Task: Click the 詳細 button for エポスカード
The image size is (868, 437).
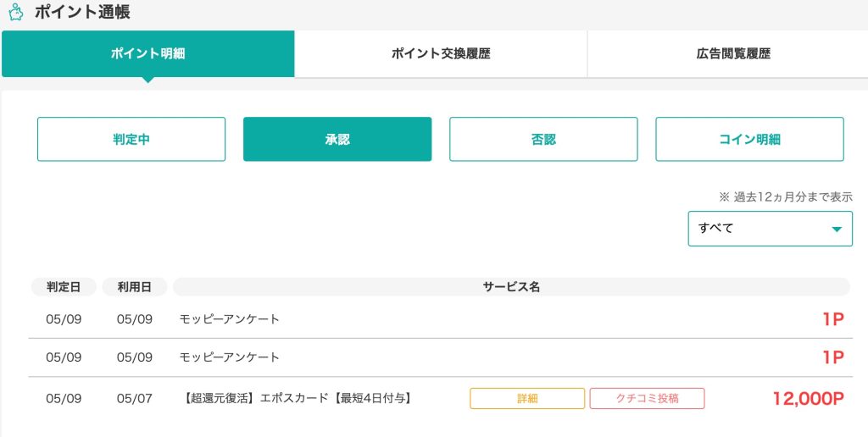Action: tap(527, 399)
